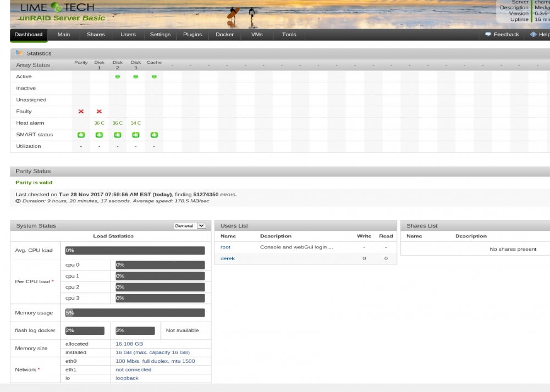Image resolution: width=550 pixels, height=392 pixels.
Task: Click the Parity is valid text
Action: (34, 183)
